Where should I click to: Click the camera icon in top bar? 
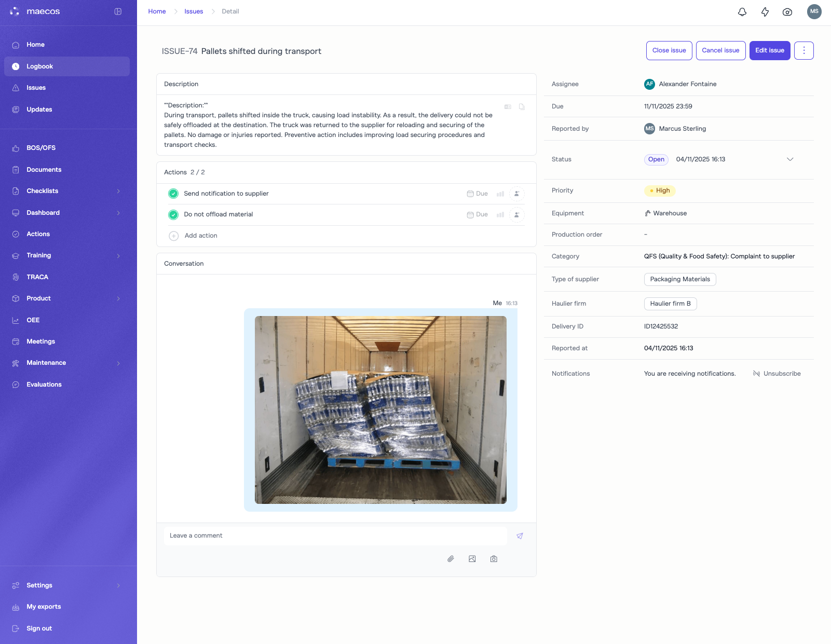[x=787, y=12]
